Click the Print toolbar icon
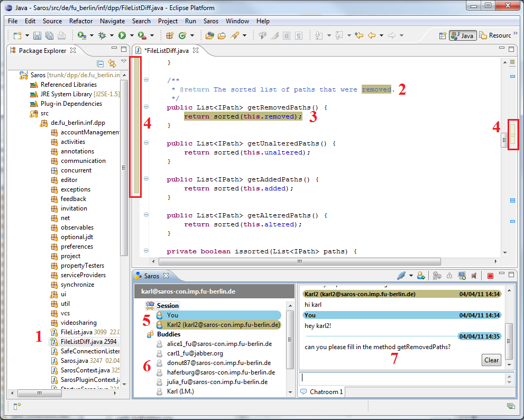 pos(61,35)
